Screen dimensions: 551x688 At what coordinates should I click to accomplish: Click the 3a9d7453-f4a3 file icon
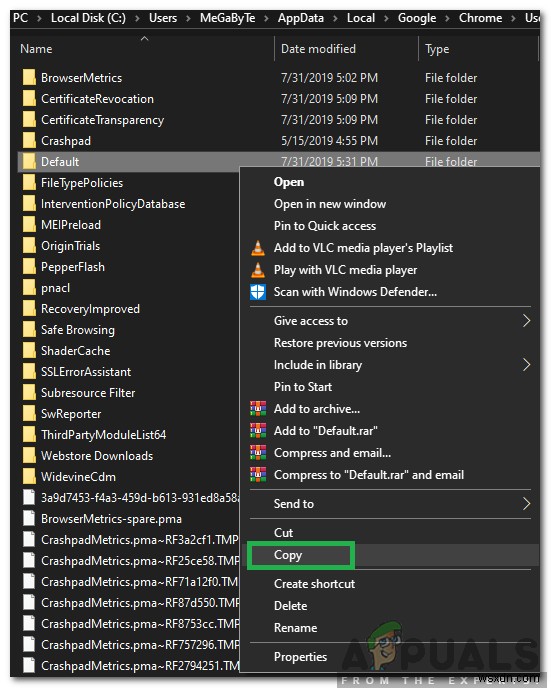[x=29, y=498]
